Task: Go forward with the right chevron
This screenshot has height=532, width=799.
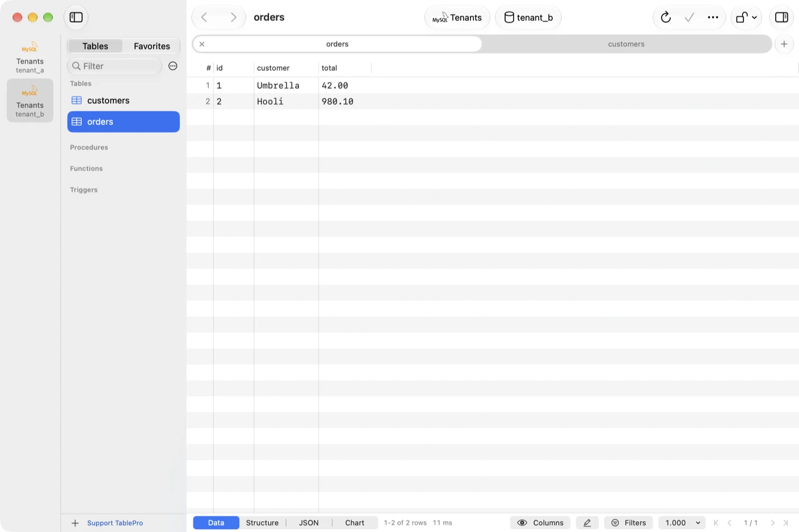Action: click(233, 18)
